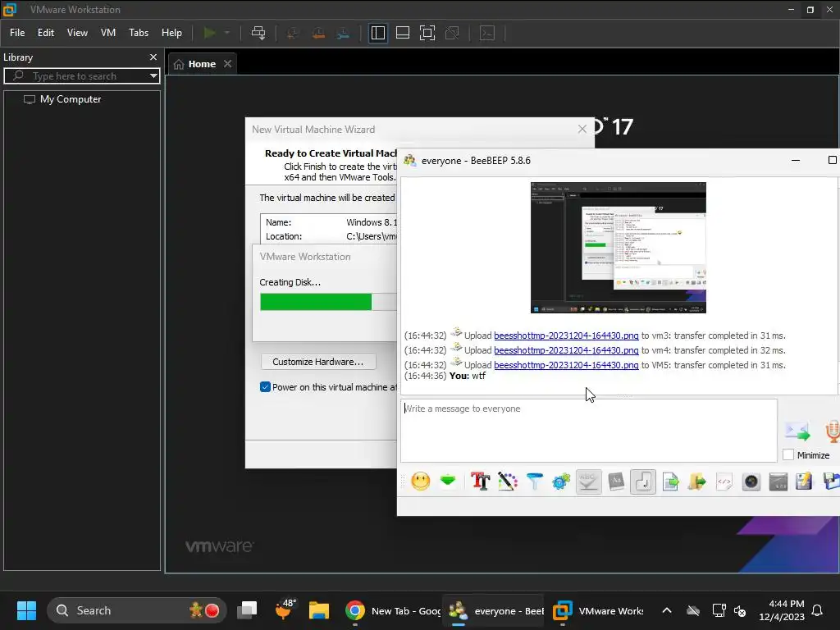Viewport: 840px width, 630px height.
Task: Toggle the BeeBEEP spell checking icon
Action: [588, 481]
